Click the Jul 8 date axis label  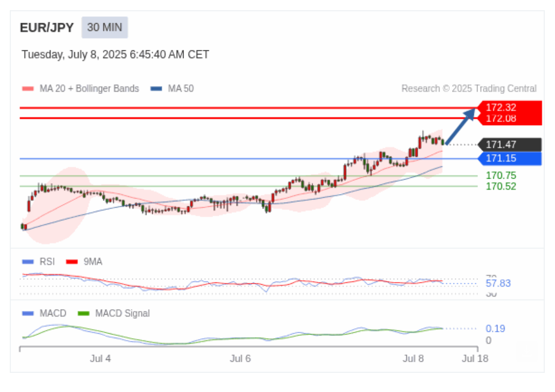click(413, 359)
